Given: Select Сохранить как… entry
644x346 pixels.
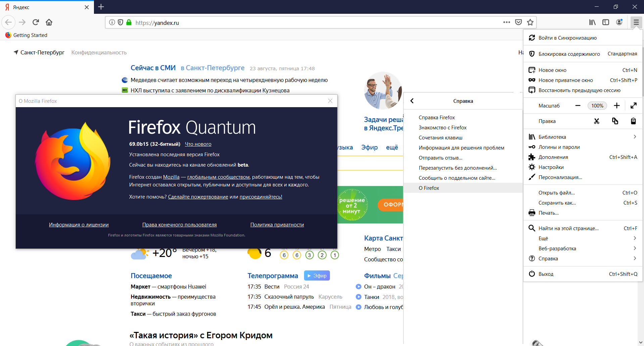Looking at the screenshot, I should 583,203.
